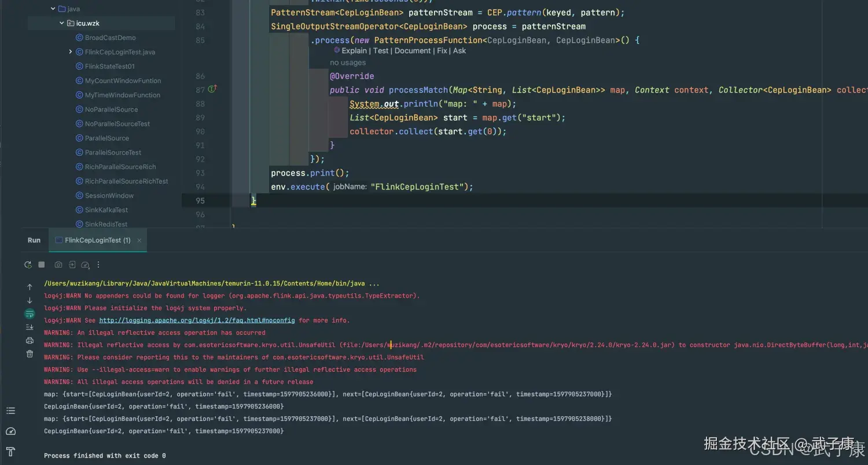Viewport: 868px width, 465px height.
Task: Select the icu.wzk package row
Action: point(101,23)
